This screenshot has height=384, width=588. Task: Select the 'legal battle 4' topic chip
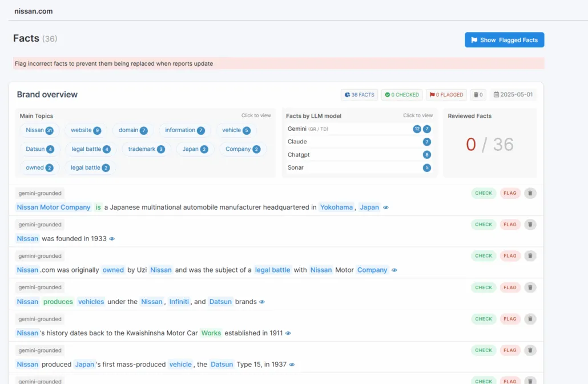click(x=91, y=149)
